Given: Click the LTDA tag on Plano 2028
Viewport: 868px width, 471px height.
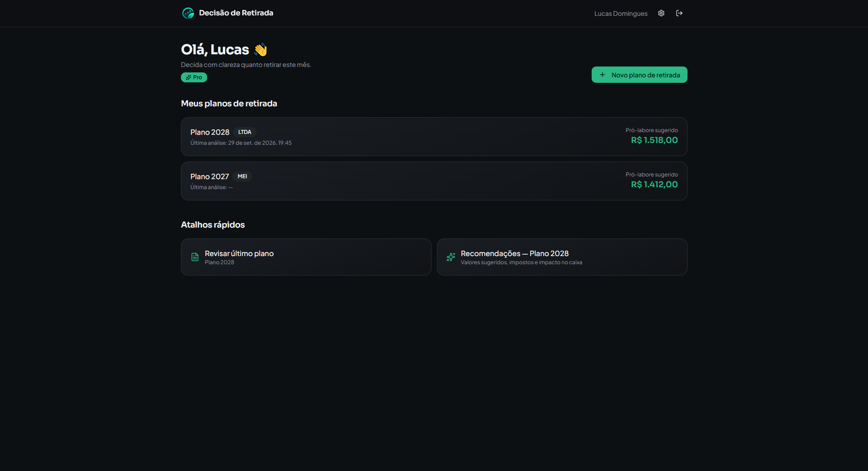Looking at the screenshot, I should (x=245, y=132).
